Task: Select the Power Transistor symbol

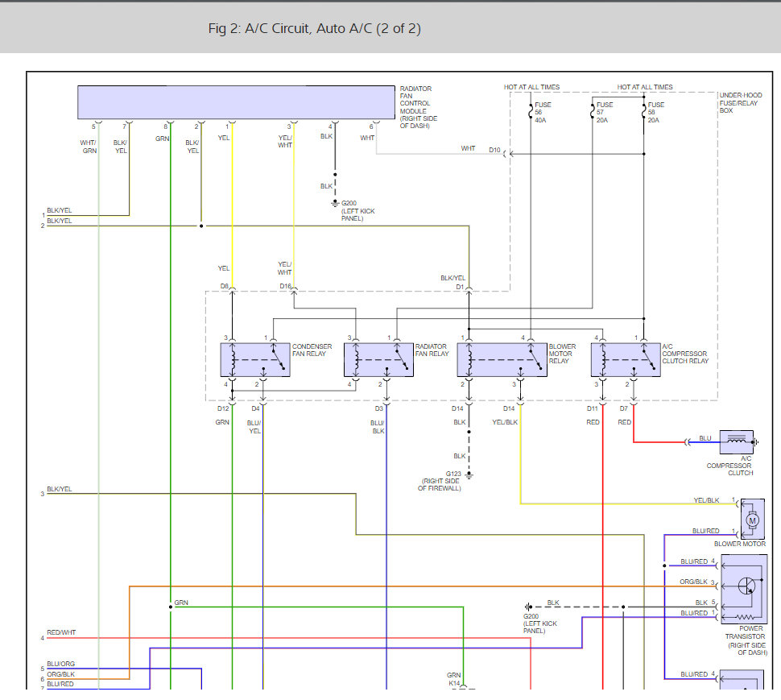Action: pyautogui.click(x=745, y=589)
